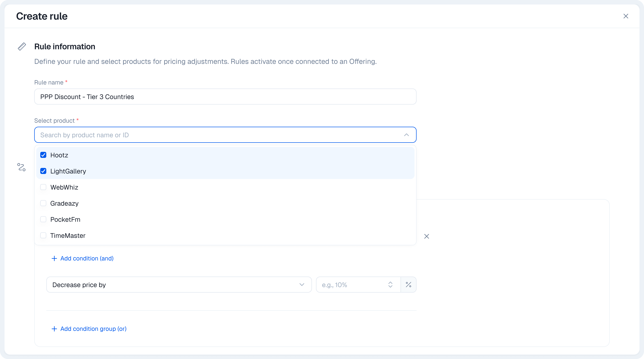The image size is (644, 359).
Task: Uncheck the Hootz product checkbox
Action: (43, 155)
